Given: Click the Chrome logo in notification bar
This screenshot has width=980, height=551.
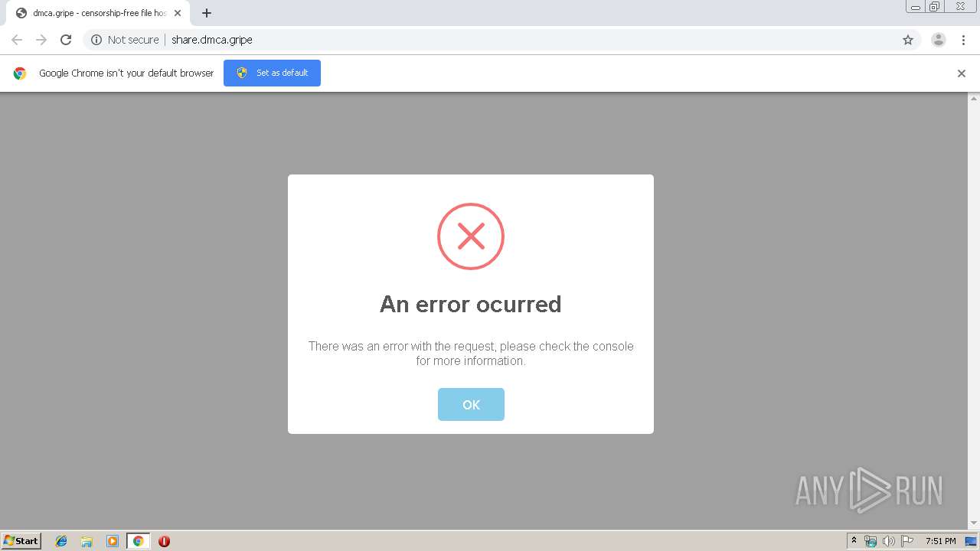Looking at the screenshot, I should coord(20,73).
